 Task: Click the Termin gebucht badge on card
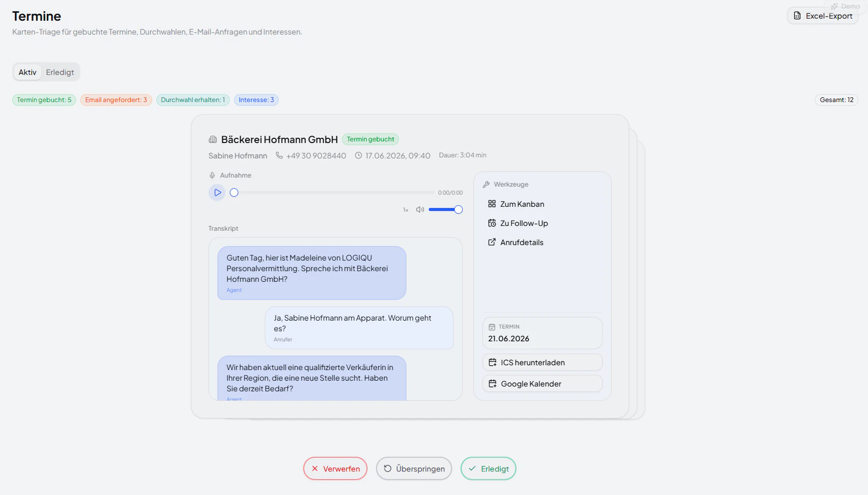pos(370,139)
